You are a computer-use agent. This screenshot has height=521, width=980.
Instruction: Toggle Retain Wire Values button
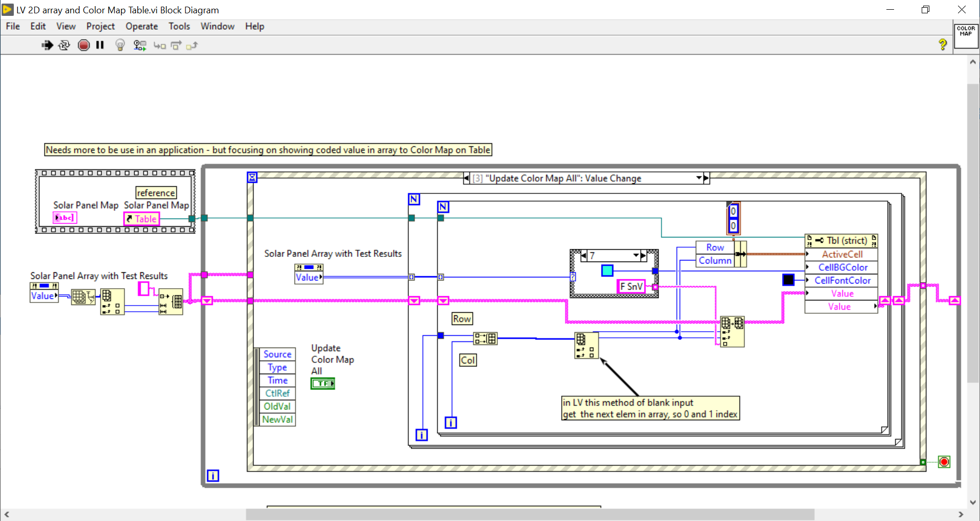pos(140,46)
